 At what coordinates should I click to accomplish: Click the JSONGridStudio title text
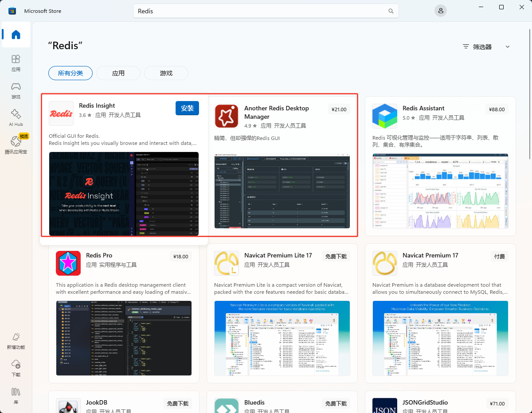click(x=425, y=402)
